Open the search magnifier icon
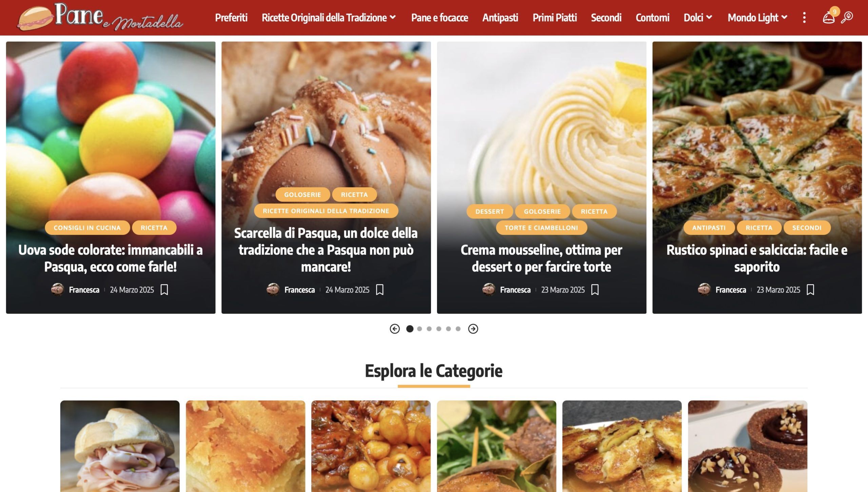868x492 pixels. [x=847, y=18]
